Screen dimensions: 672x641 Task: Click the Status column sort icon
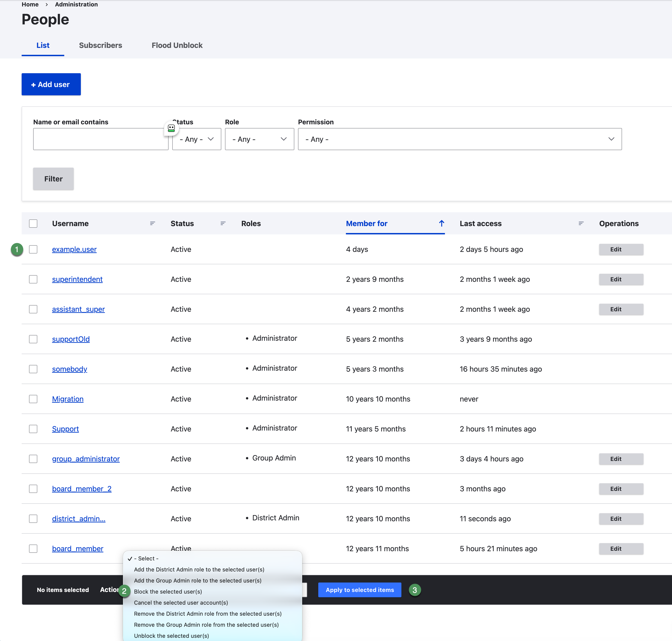[223, 224]
